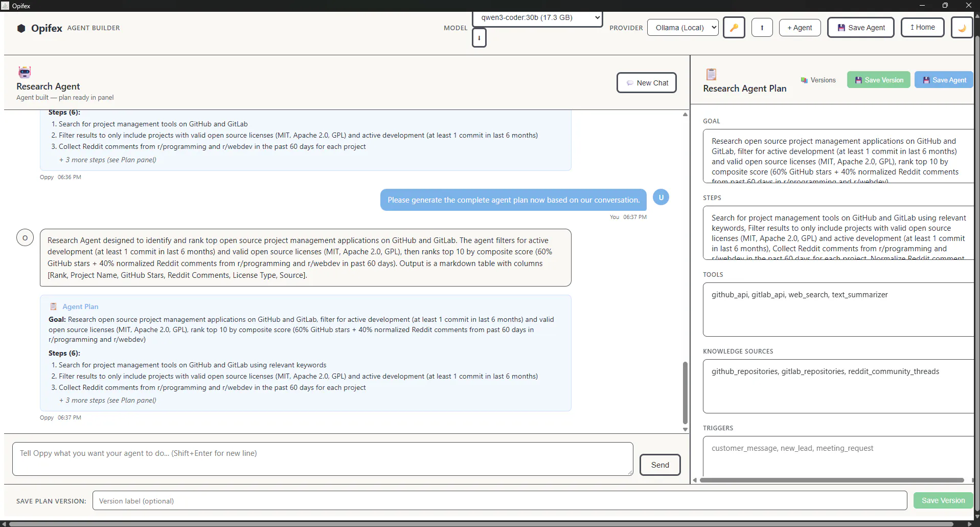Click the resize grip of the chat input
The height and width of the screenshot is (527, 980).
630,473
